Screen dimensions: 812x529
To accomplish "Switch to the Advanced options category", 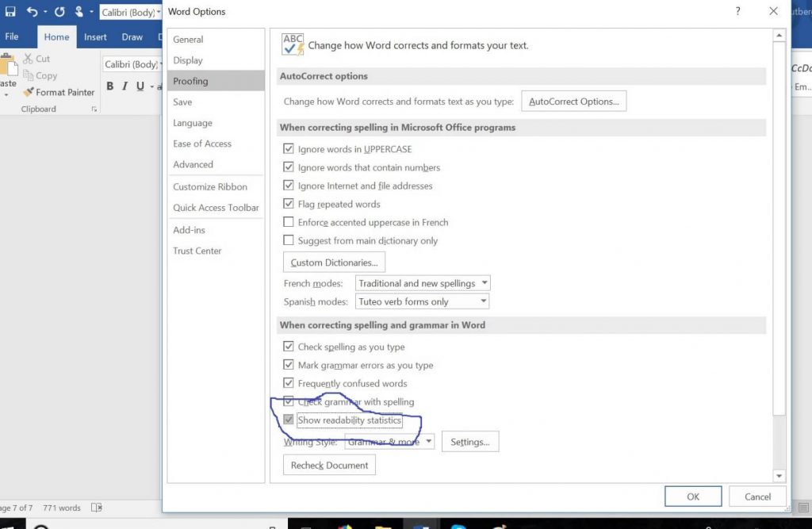I will [193, 164].
